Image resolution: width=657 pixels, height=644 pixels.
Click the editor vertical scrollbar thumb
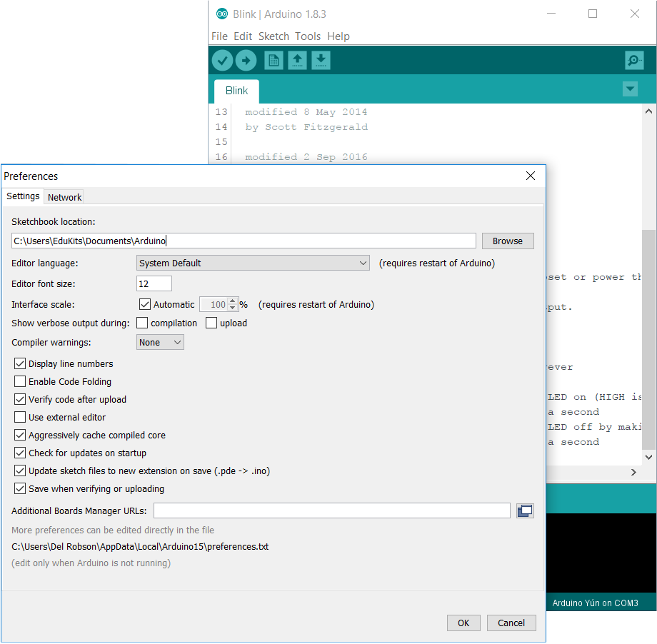(x=648, y=339)
